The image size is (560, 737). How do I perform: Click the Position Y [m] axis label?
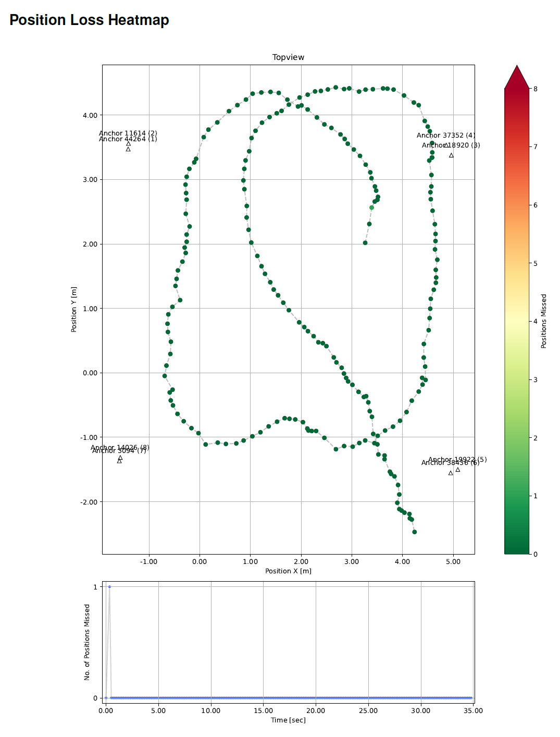click(x=74, y=309)
